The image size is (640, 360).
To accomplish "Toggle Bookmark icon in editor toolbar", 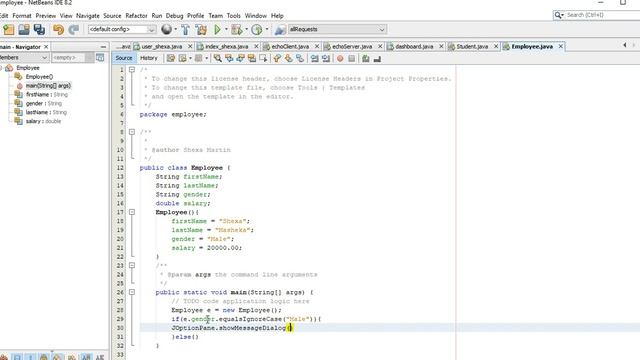I will point(300,58).
